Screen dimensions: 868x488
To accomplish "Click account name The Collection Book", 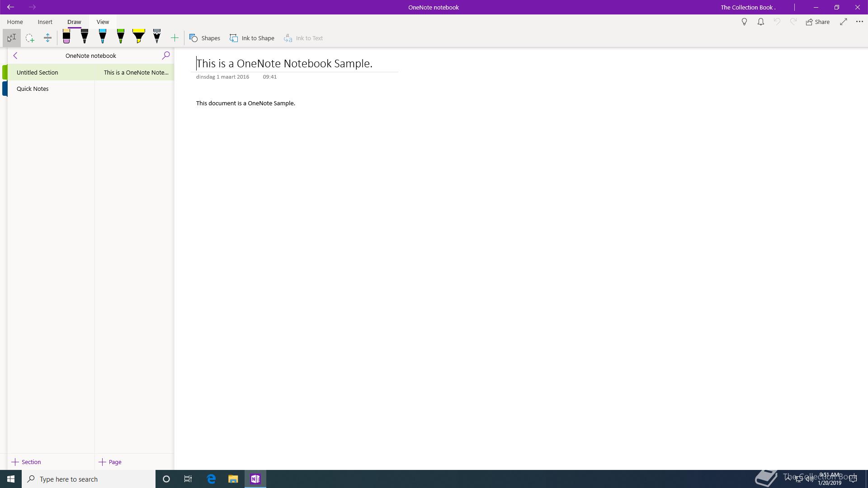I will click(748, 7).
